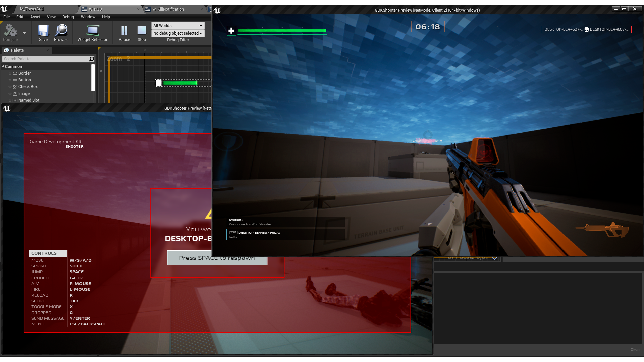Favorite the Image widget using its star

click(10, 93)
